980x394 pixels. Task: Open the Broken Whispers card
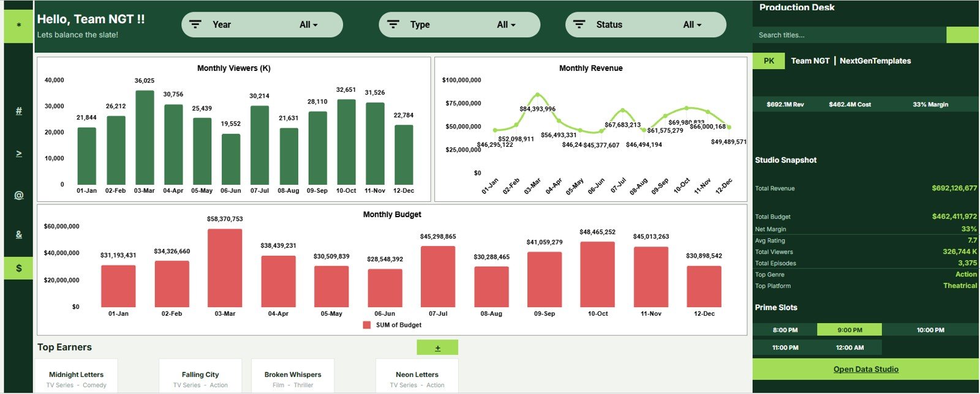(293, 376)
